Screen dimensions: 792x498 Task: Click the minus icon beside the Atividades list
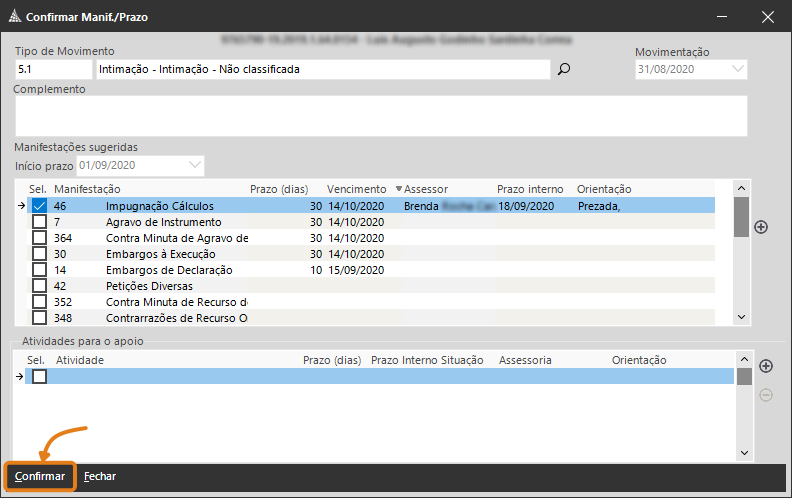click(x=766, y=394)
